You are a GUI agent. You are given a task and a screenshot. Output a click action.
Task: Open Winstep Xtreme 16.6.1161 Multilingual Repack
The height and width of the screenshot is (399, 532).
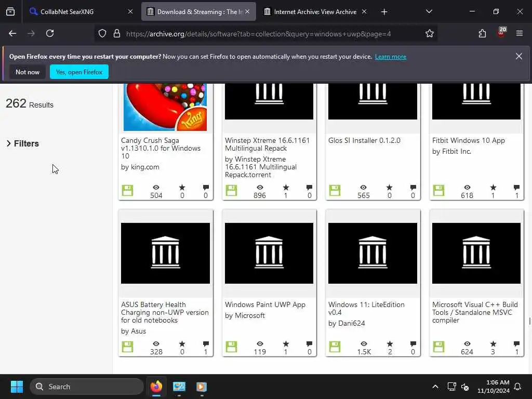point(267,144)
